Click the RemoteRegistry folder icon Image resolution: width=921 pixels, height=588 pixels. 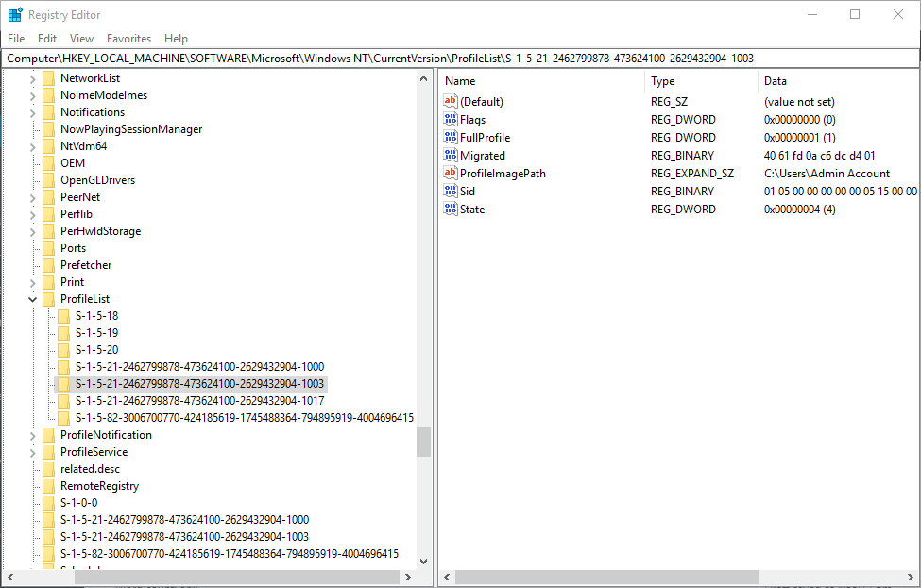click(49, 486)
